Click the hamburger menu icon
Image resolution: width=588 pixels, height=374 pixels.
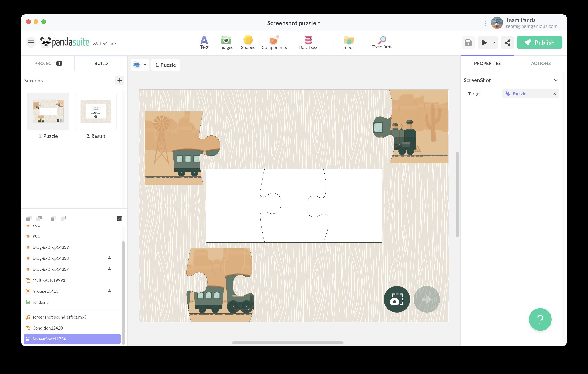31,42
